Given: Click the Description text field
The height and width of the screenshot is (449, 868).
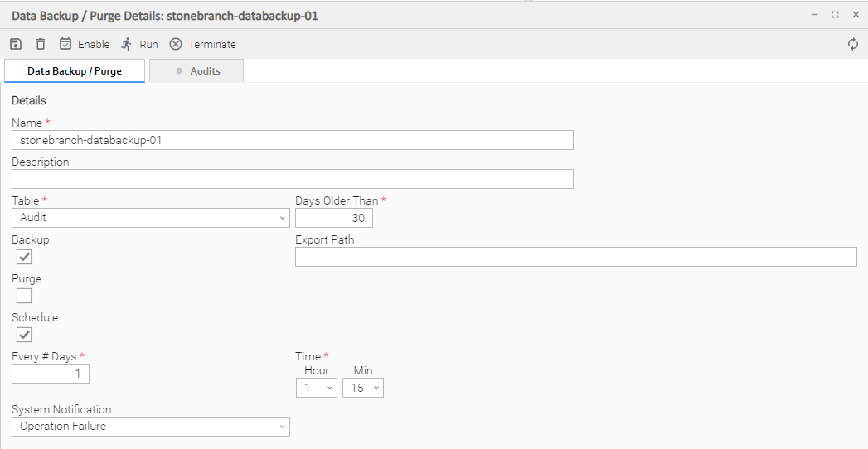Looking at the screenshot, I should (x=292, y=179).
